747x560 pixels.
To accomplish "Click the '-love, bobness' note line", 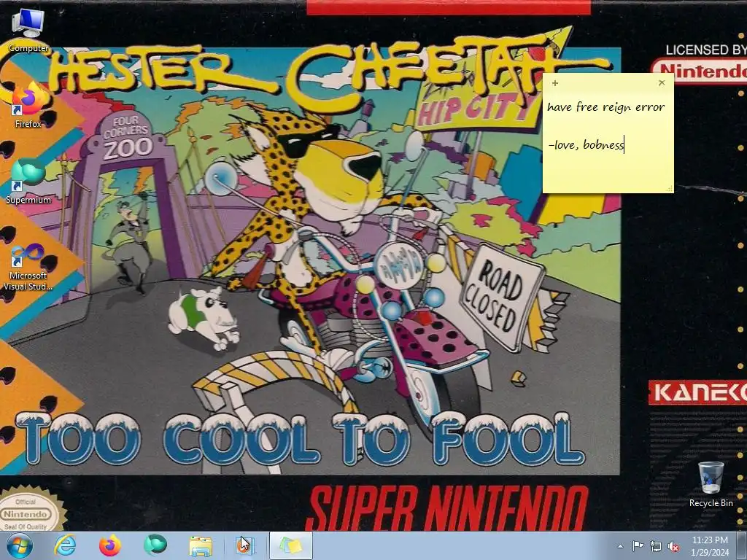I will pyautogui.click(x=586, y=144).
